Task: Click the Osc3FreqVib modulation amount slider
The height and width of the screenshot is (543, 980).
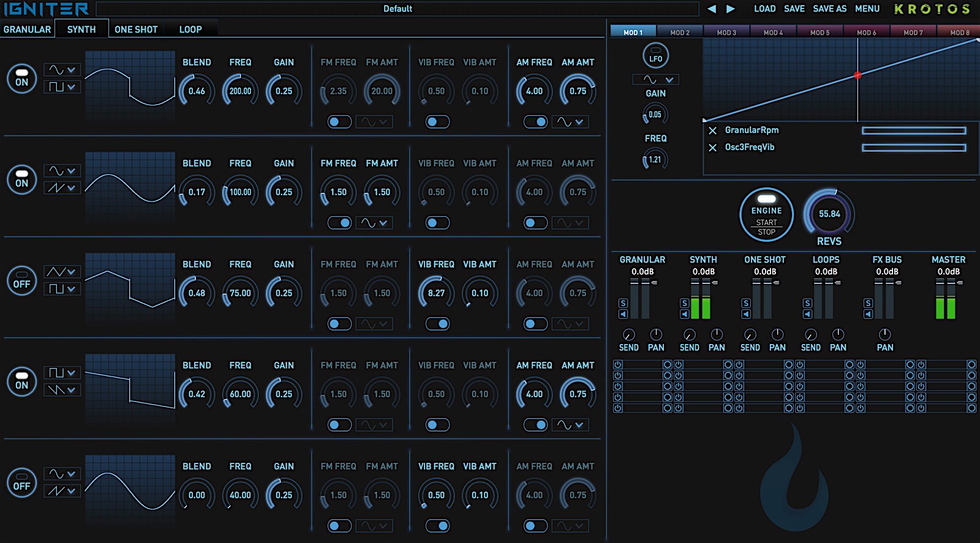Action: pos(914,148)
